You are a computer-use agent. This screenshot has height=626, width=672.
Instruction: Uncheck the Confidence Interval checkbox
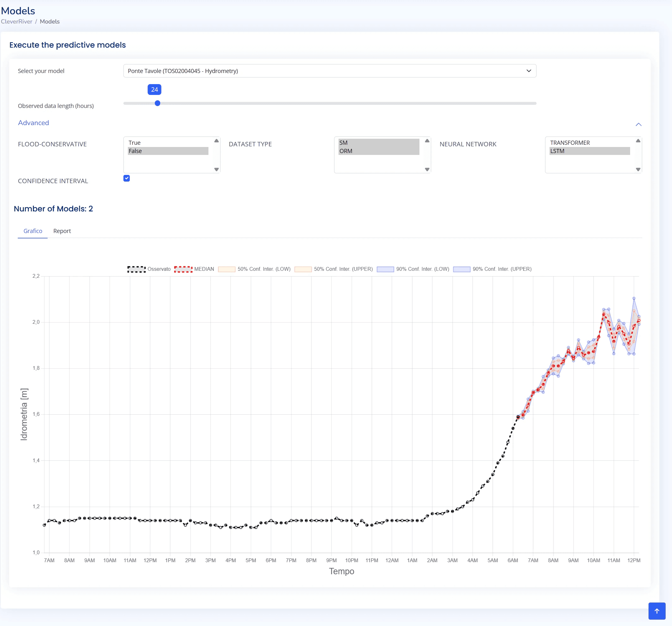[126, 178]
